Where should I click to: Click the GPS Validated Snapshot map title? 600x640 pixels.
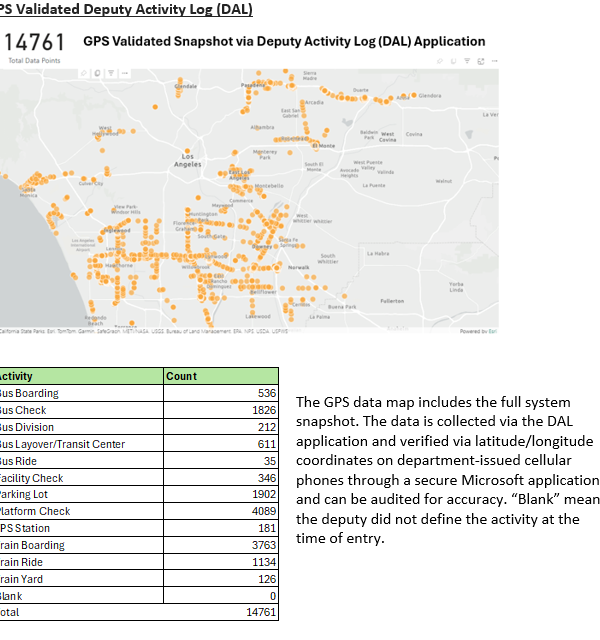click(284, 42)
